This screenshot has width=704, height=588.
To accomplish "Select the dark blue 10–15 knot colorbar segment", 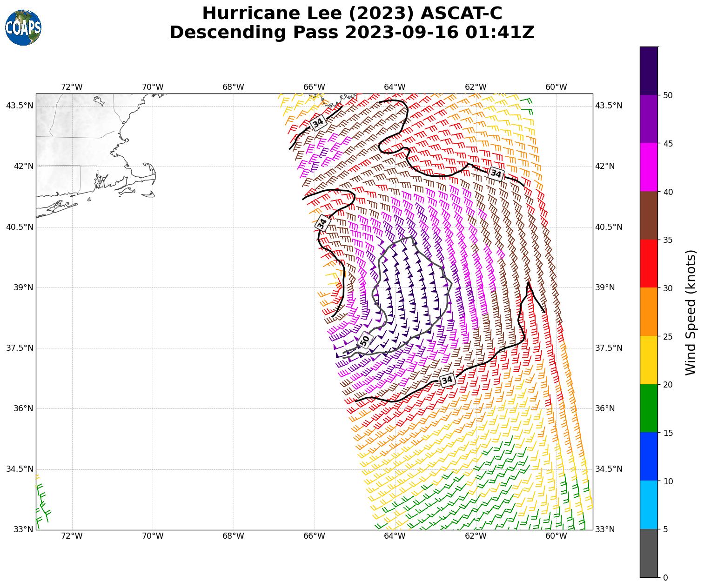I will (x=649, y=456).
